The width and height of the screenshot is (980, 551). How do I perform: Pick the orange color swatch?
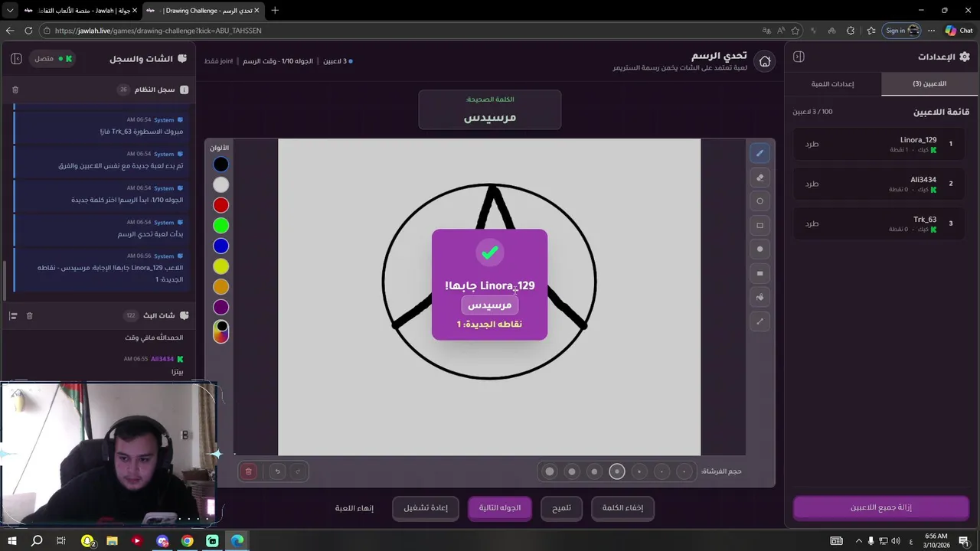220,286
